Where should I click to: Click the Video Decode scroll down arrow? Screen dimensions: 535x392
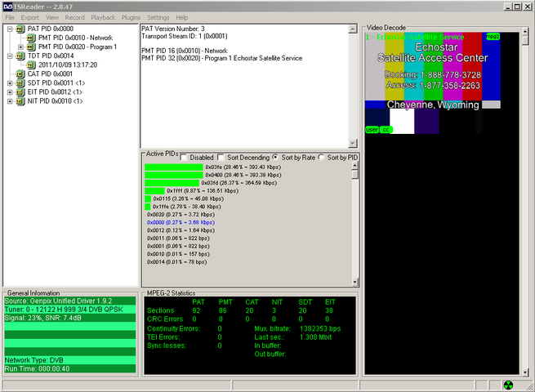coord(525,372)
